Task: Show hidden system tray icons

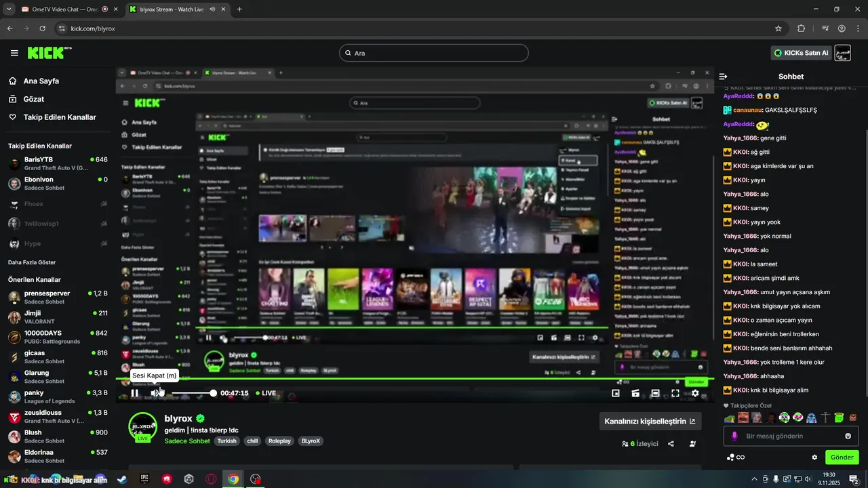Action: (x=755, y=479)
